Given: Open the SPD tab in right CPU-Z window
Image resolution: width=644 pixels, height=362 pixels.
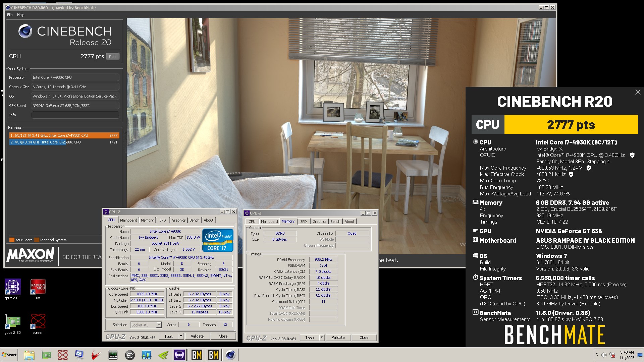Looking at the screenshot, I should point(304,222).
